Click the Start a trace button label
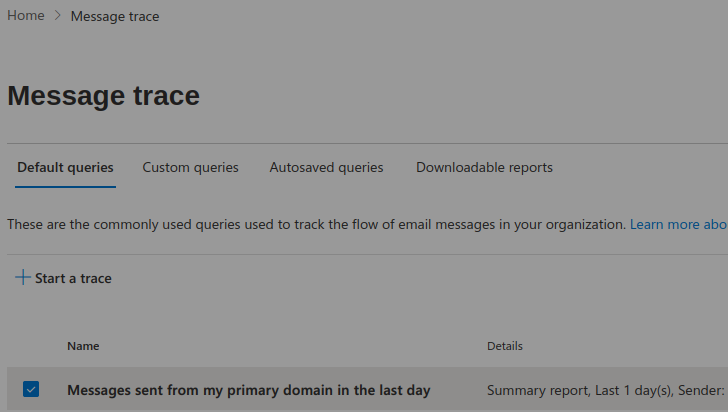 (73, 278)
